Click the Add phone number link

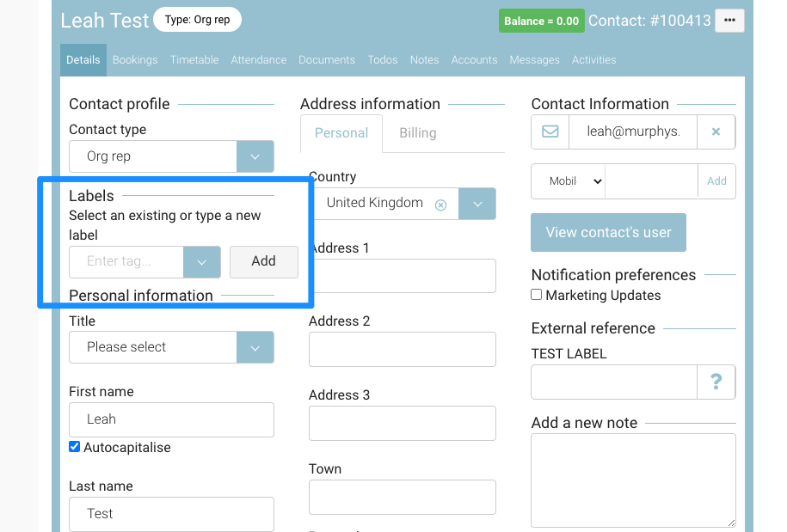(x=716, y=181)
